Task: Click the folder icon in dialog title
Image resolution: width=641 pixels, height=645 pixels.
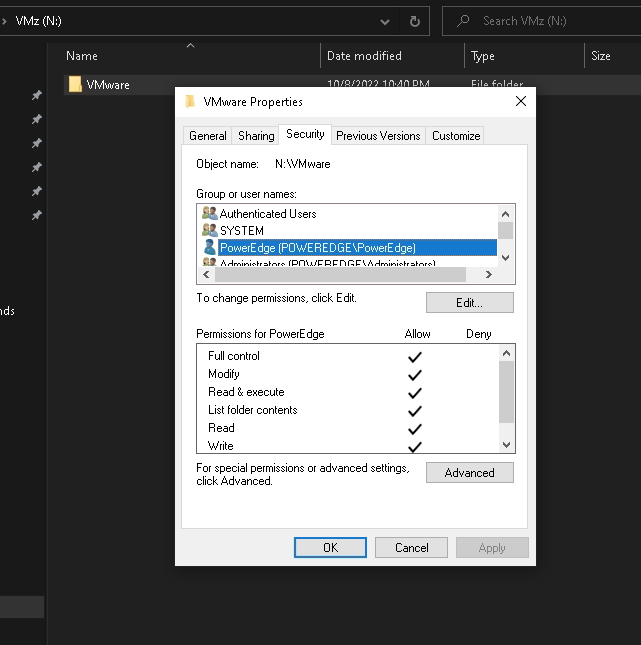Action: (x=190, y=101)
